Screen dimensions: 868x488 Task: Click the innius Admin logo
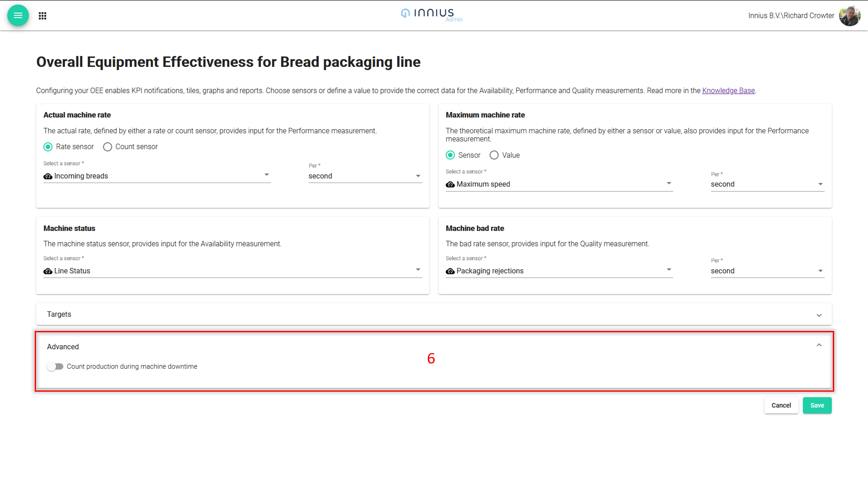pyautogui.click(x=431, y=15)
